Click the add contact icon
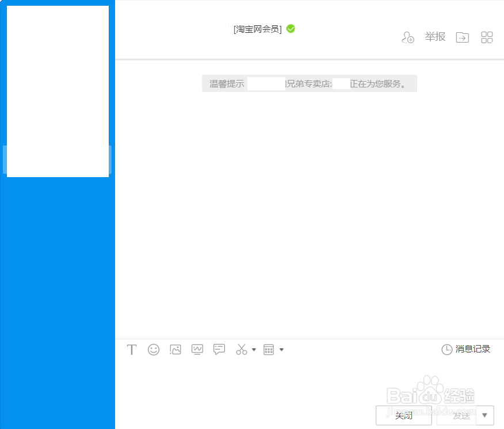 tap(408, 37)
